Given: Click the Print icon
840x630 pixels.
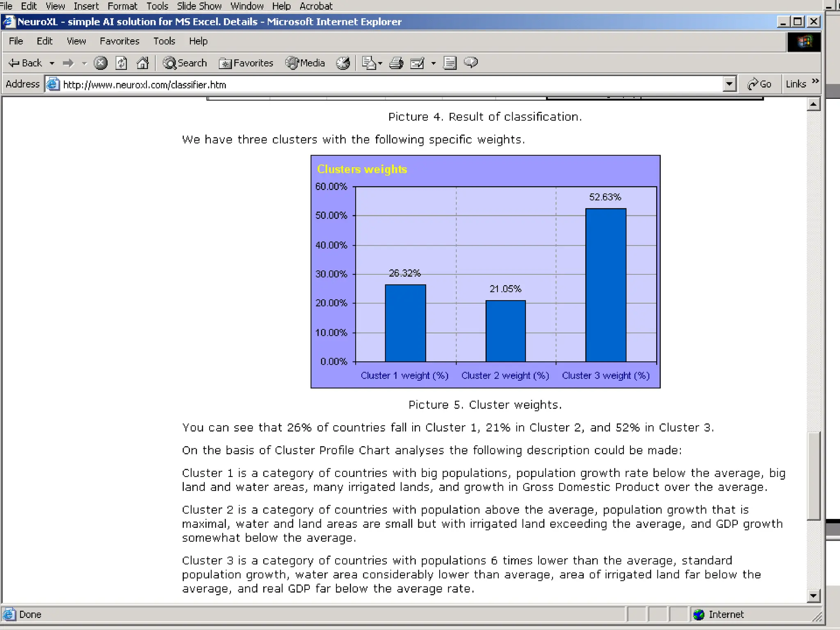Looking at the screenshot, I should pos(396,63).
